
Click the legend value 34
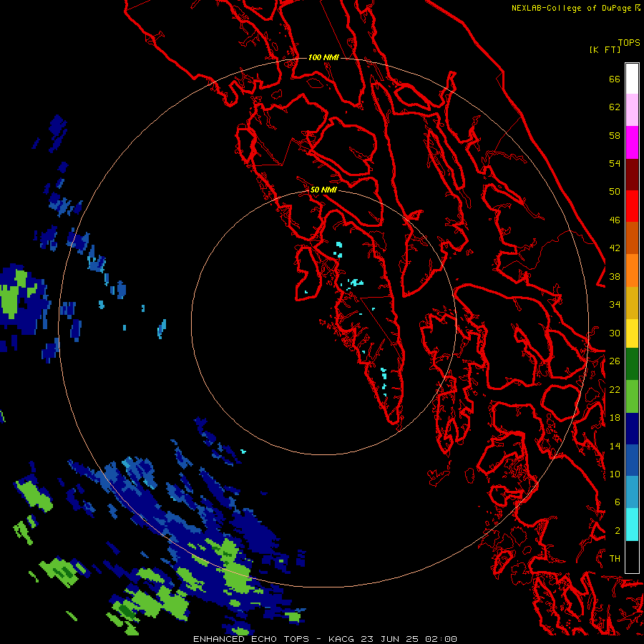pos(615,304)
